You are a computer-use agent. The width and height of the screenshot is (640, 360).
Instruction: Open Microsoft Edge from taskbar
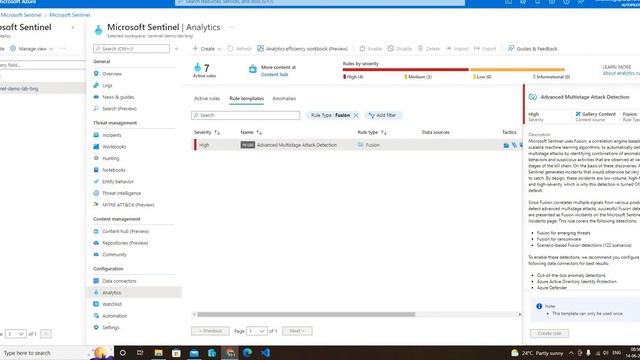click(x=247, y=353)
